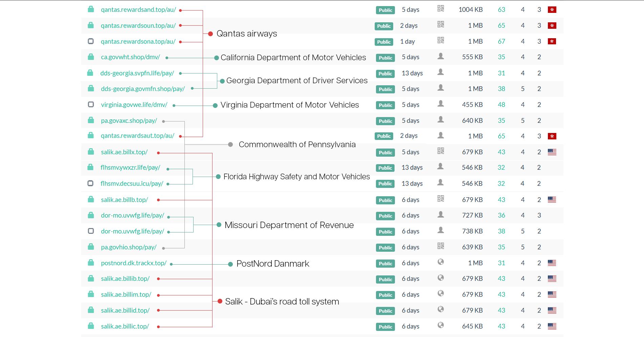Image resolution: width=644 pixels, height=337 pixels.
Task: Open the pa.govhio.shop/pay/ link
Action: pyautogui.click(x=129, y=247)
